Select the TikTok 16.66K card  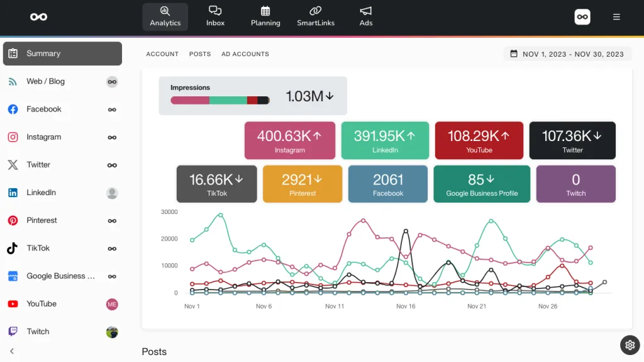pyautogui.click(x=217, y=184)
